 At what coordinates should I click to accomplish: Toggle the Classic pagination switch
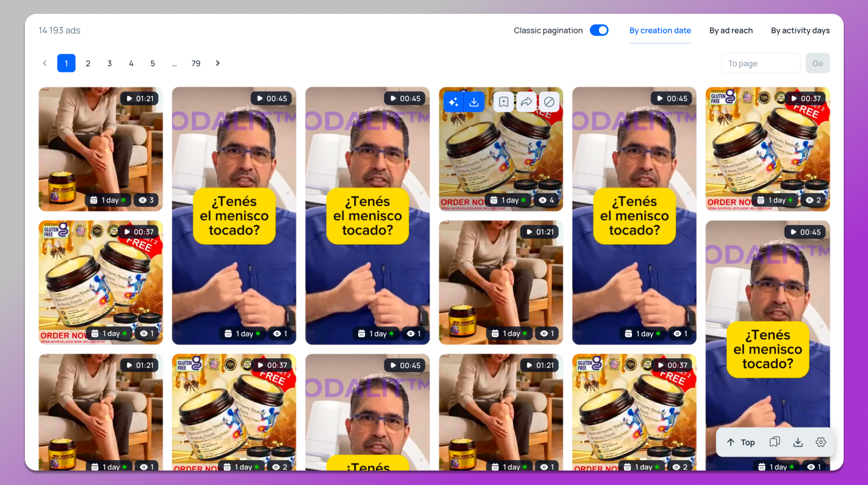pos(599,30)
